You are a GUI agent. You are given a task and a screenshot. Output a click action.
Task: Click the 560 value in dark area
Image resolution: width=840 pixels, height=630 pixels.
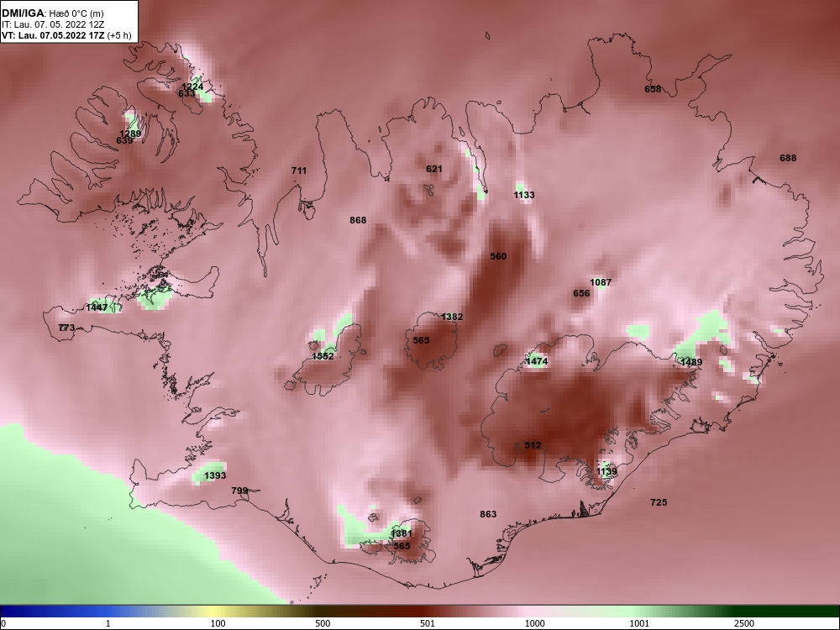(x=498, y=256)
